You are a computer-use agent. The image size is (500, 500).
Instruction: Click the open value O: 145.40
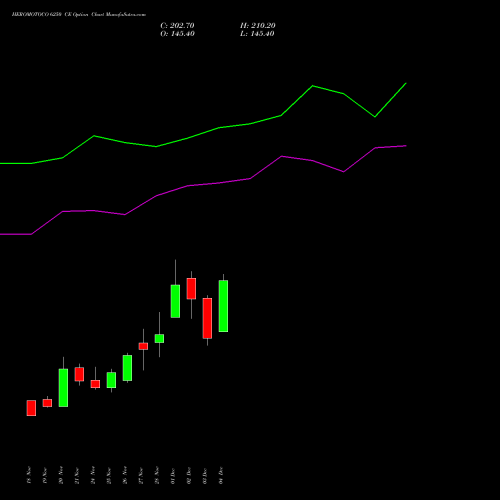tap(177, 34)
